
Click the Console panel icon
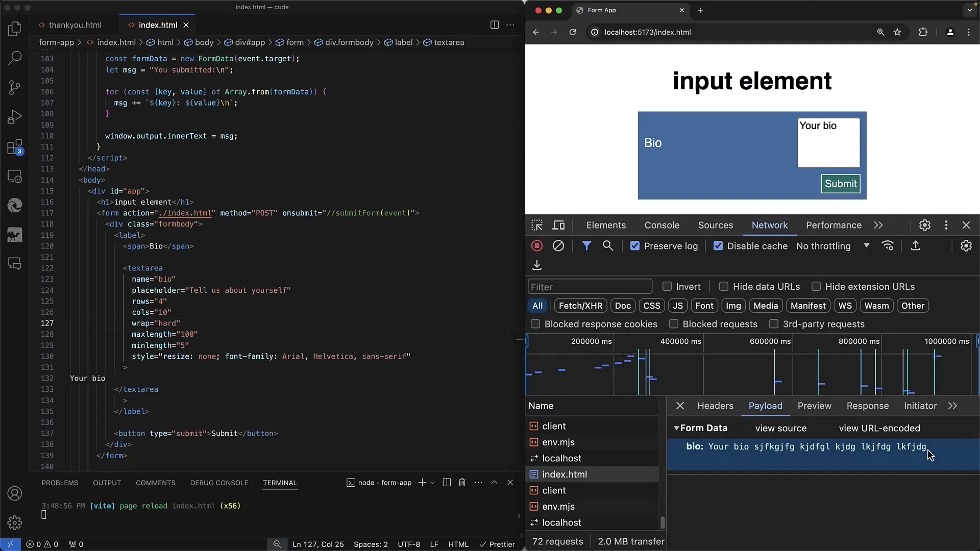pyautogui.click(x=661, y=224)
